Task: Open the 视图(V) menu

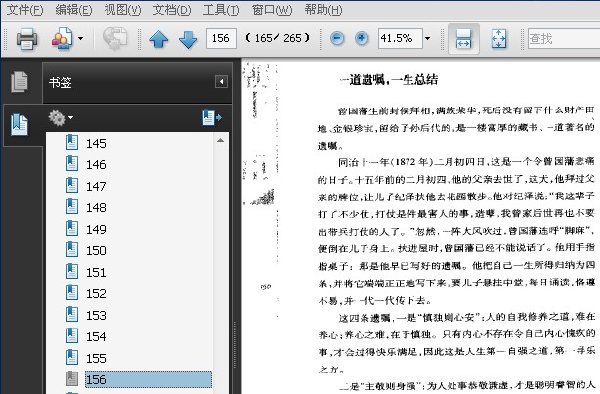Action: tap(123, 10)
